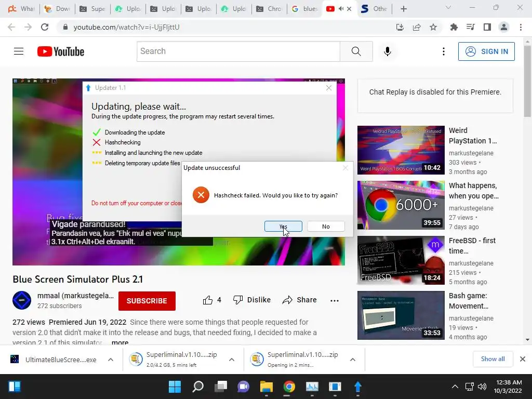Screen dimensions: 532x399
Task: Click the Dislike button
Action: pyautogui.click(x=252, y=300)
